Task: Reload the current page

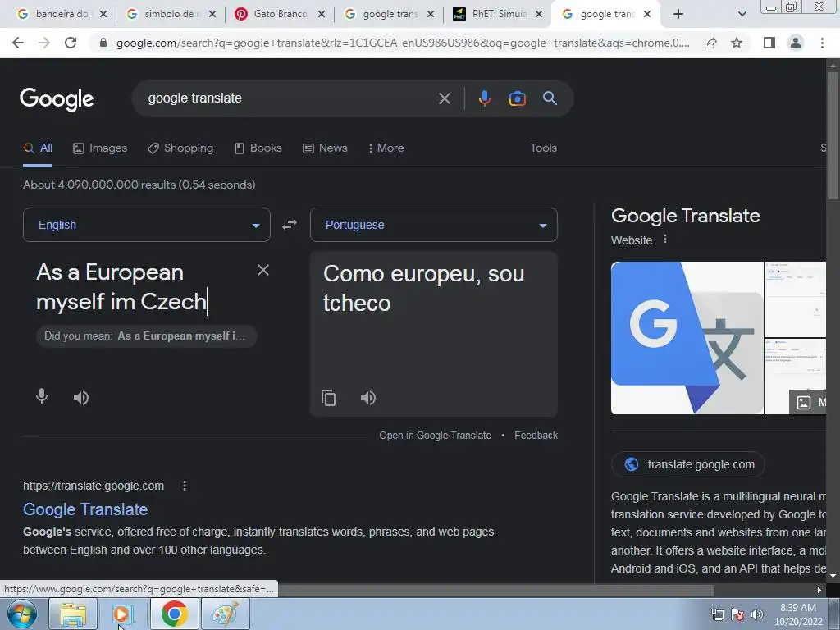Action: [x=71, y=43]
